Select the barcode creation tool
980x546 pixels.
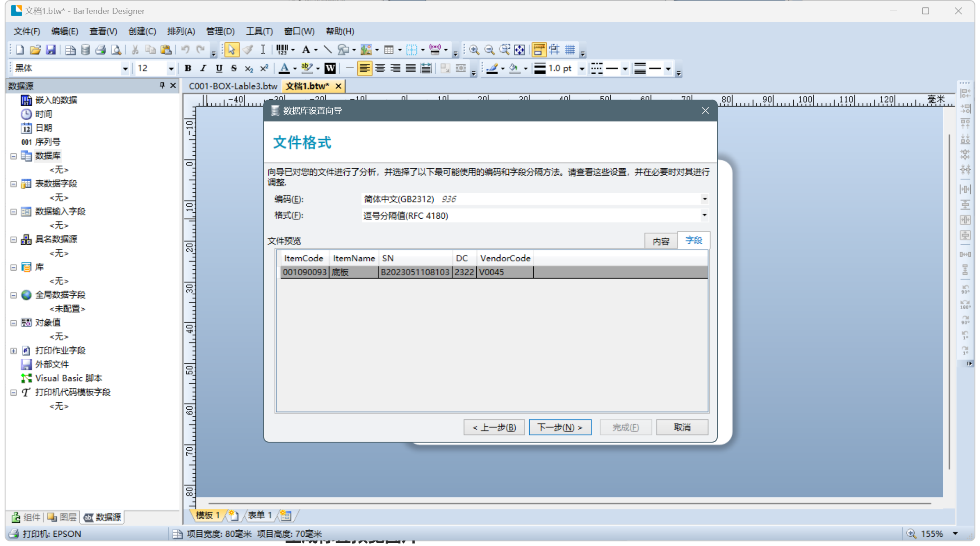click(x=281, y=50)
